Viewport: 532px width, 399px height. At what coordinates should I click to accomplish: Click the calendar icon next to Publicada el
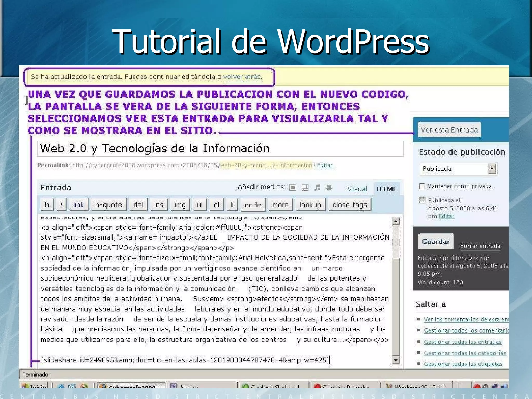(422, 200)
